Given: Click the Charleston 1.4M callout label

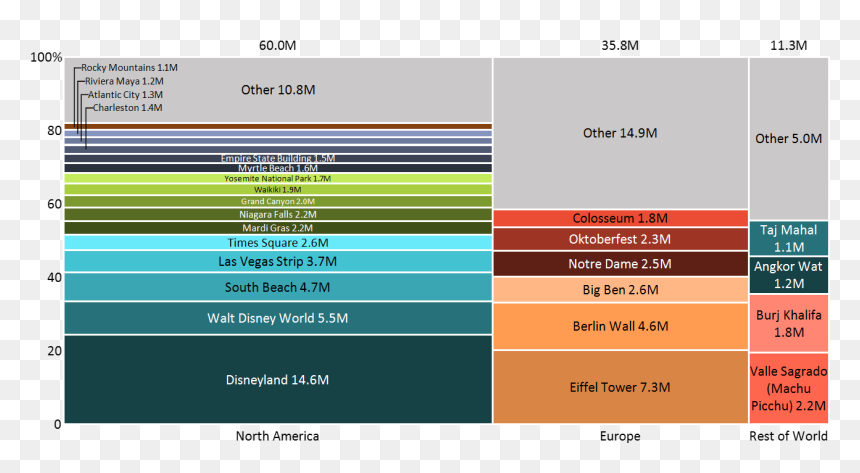Looking at the screenshot, I should pos(127,108).
